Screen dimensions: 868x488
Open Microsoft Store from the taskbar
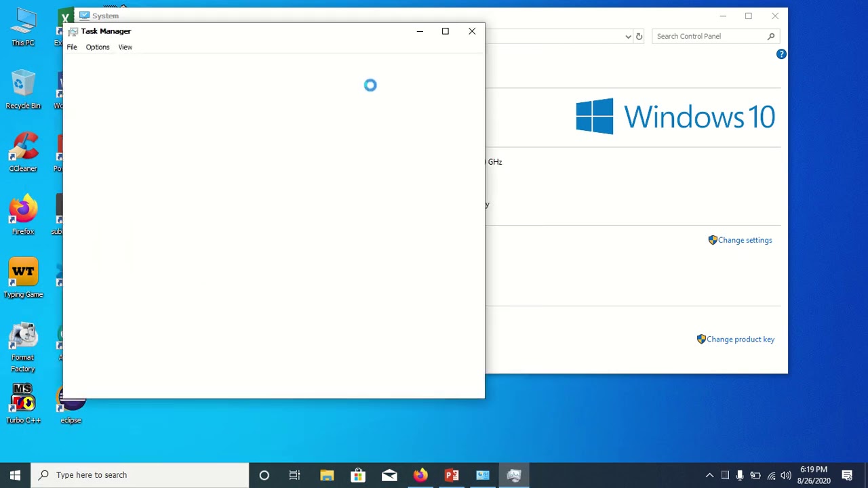click(358, 475)
